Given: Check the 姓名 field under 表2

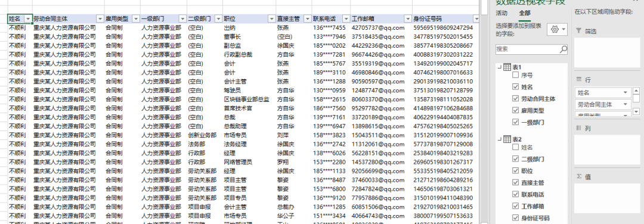Looking at the screenshot, I should 515,147.
